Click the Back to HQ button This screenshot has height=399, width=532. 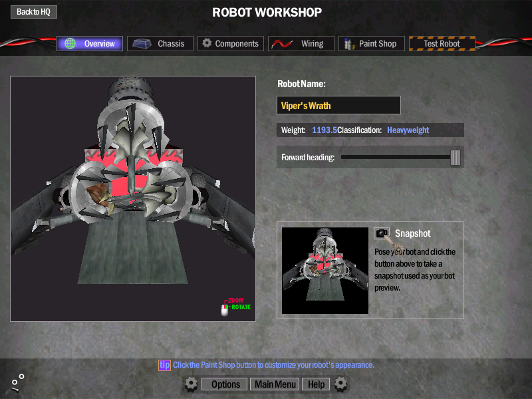pyautogui.click(x=34, y=12)
